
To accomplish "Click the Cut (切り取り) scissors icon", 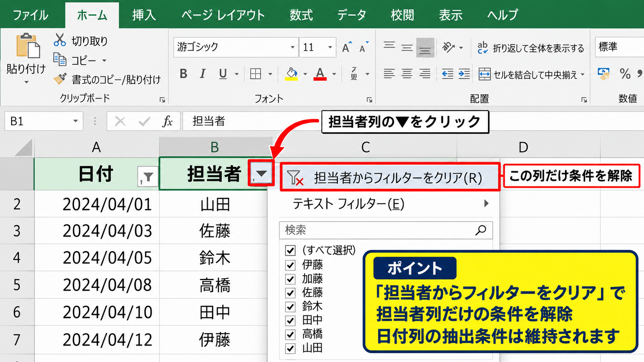I will 60,40.
